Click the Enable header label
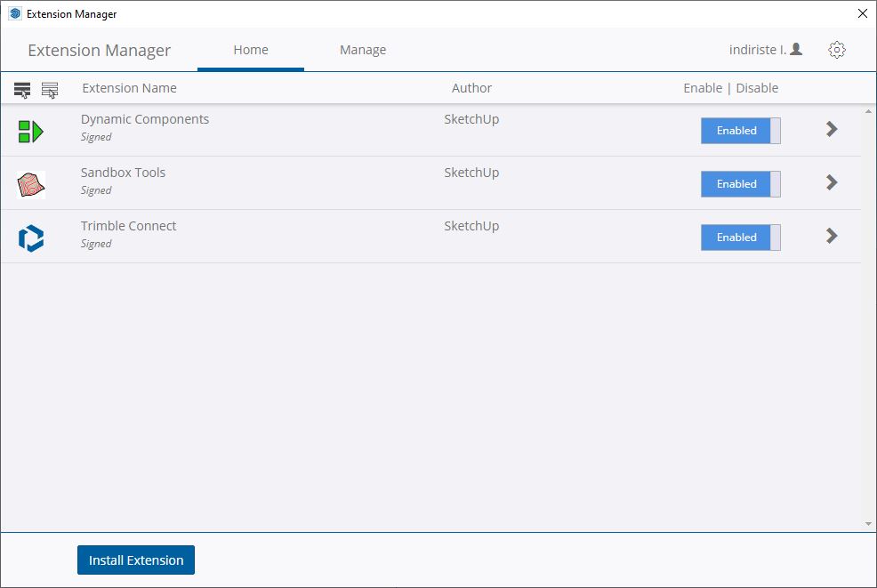Image resolution: width=877 pixels, height=588 pixels. coord(703,88)
